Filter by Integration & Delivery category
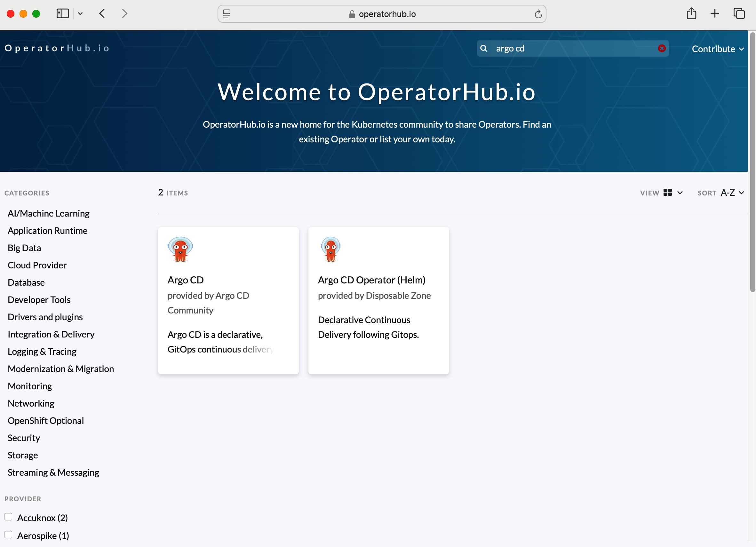Viewport: 756px width, 547px height. 51,334
